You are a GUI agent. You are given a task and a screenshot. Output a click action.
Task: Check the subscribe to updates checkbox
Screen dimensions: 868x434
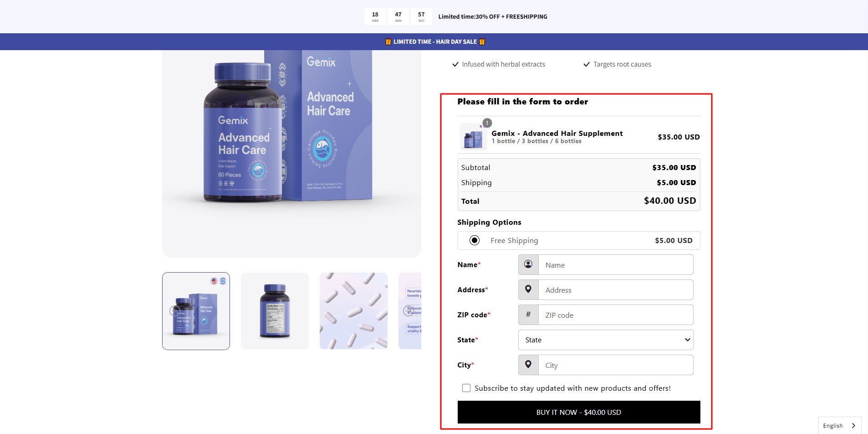466,388
